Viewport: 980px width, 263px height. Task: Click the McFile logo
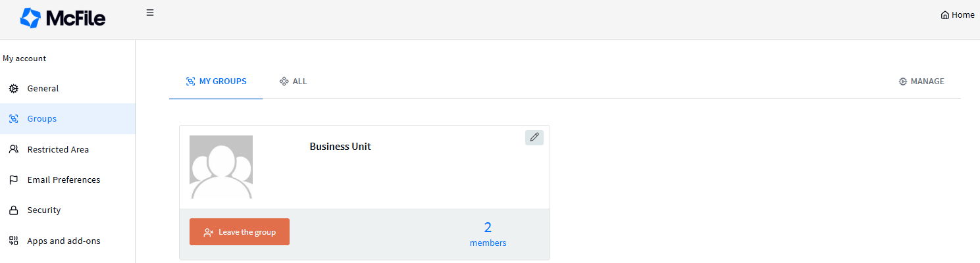pos(63,18)
